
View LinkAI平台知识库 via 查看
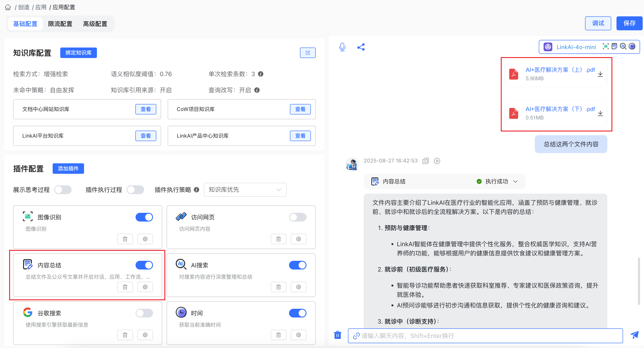(146, 136)
